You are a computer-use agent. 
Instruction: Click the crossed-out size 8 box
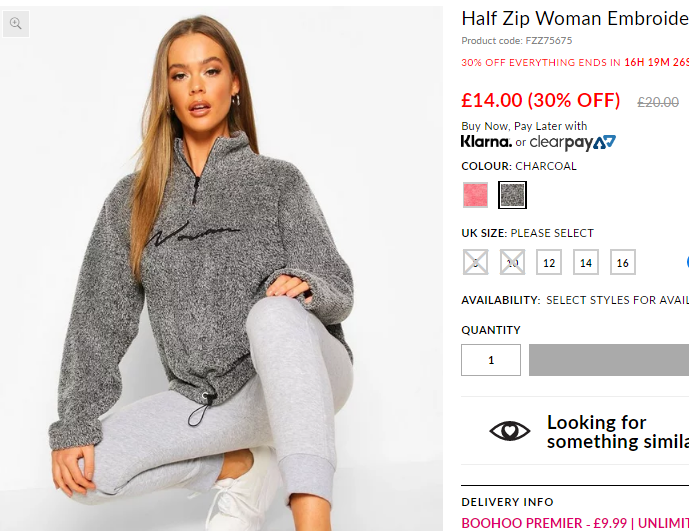(475, 262)
